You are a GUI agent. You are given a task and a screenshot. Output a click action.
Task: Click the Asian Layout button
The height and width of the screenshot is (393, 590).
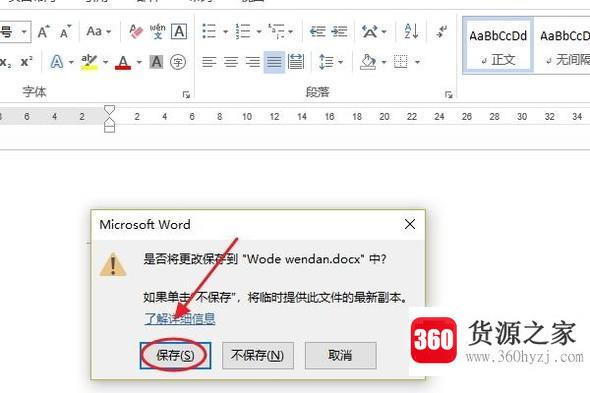point(370,31)
